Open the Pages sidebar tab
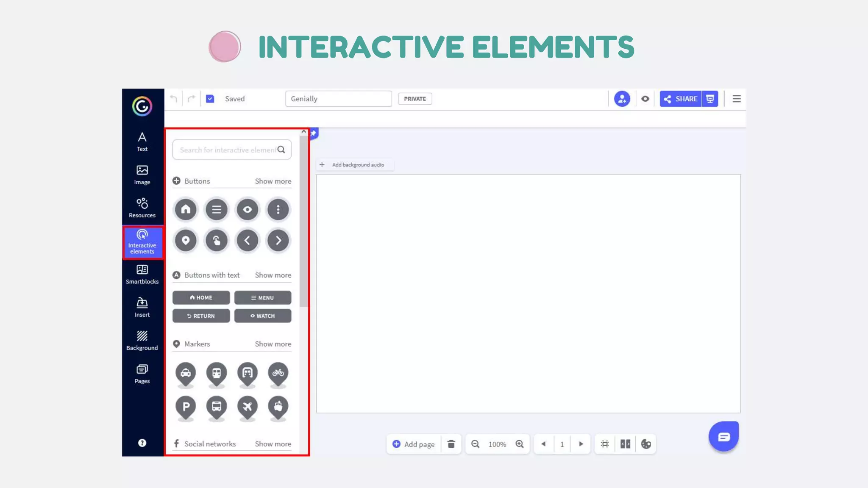This screenshot has height=488, width=868. coord(142,374)
